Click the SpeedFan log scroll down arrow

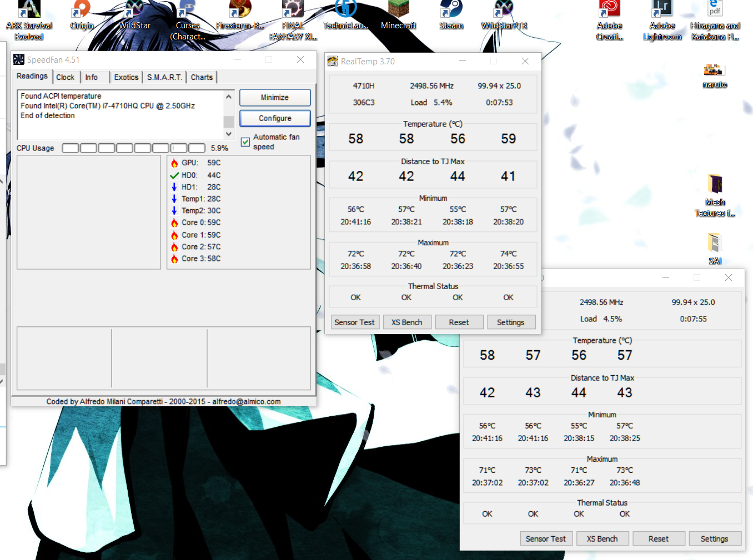pos(228,134)
